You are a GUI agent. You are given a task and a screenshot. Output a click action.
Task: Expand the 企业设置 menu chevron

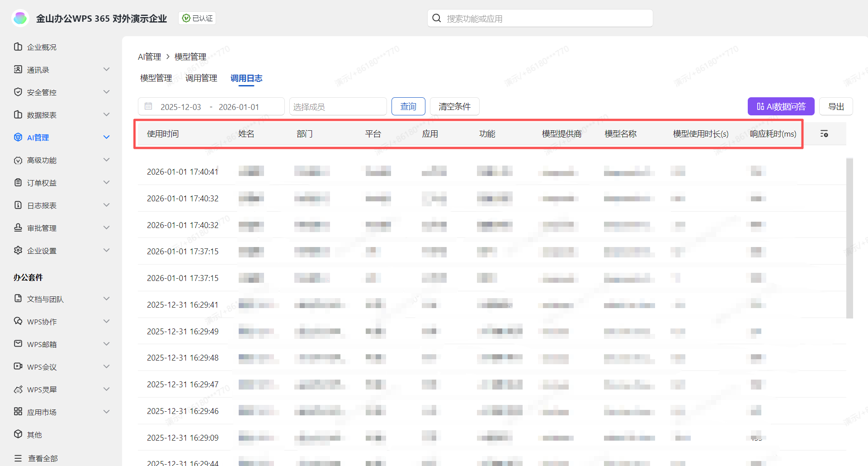[107, 250]
